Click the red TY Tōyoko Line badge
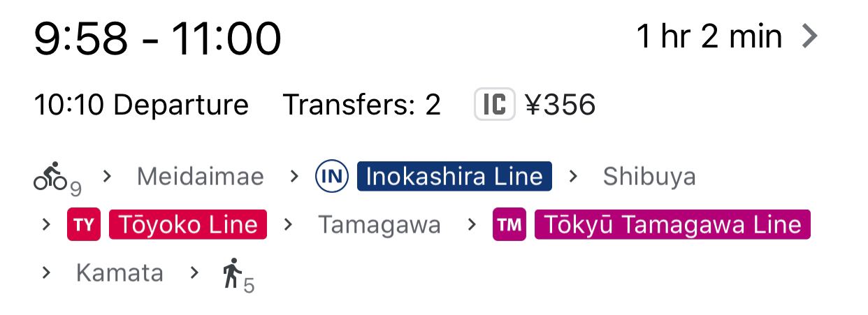 (x=84, y=225)
